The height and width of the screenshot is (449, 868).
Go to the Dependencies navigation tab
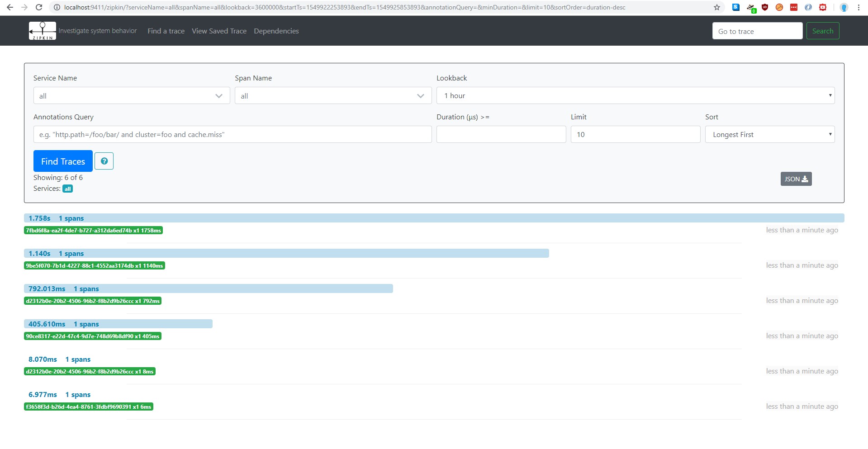click(x=276, y=31)
